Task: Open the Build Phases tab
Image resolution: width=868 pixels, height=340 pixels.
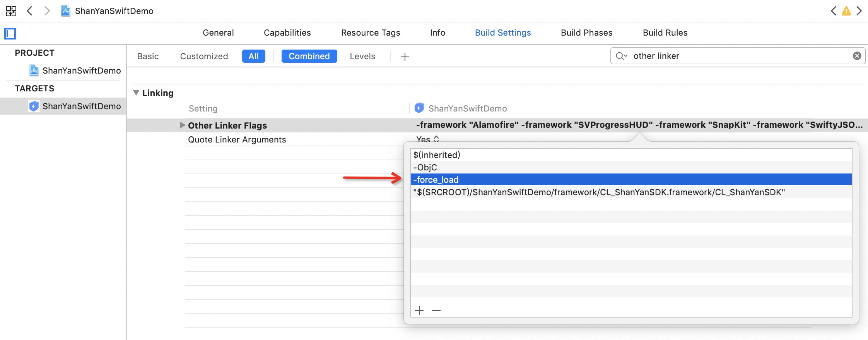Action: [587, 33]
